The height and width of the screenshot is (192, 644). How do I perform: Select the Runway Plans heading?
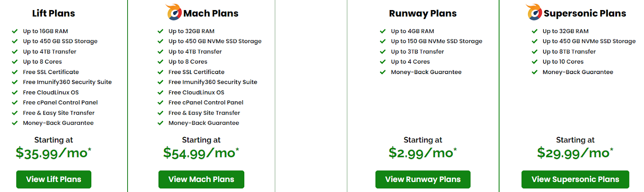[x=423, y=13]
